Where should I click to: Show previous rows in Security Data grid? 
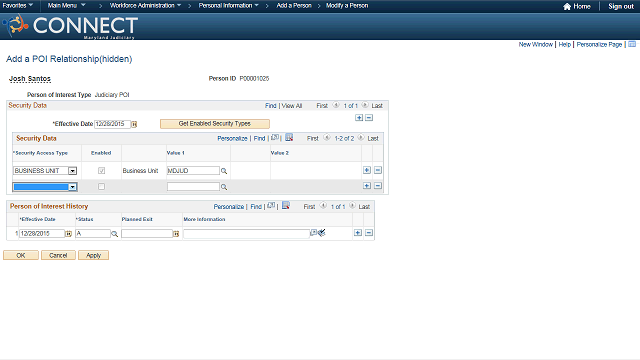(327, 138)
